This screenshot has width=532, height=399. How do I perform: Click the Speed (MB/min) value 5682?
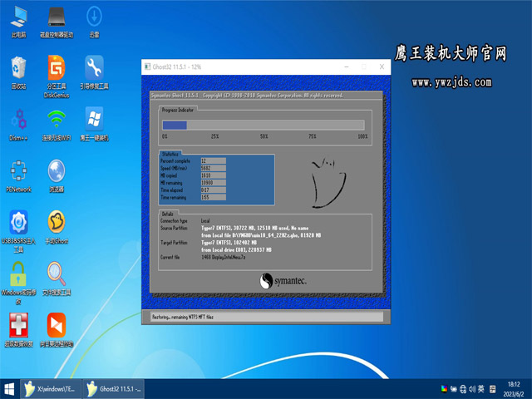tap(214, 168)
